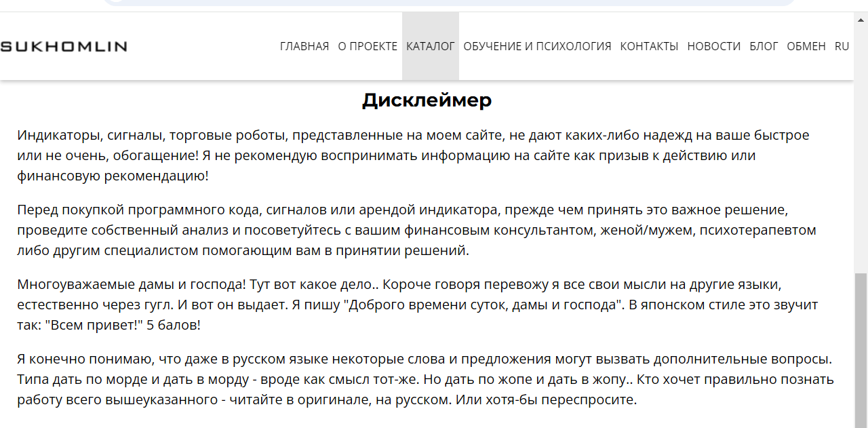Viewport: 868px width, 428px height.
Task: Click the paragraph starting Я конечно понимаю
Action: click(x=425, y=379)
